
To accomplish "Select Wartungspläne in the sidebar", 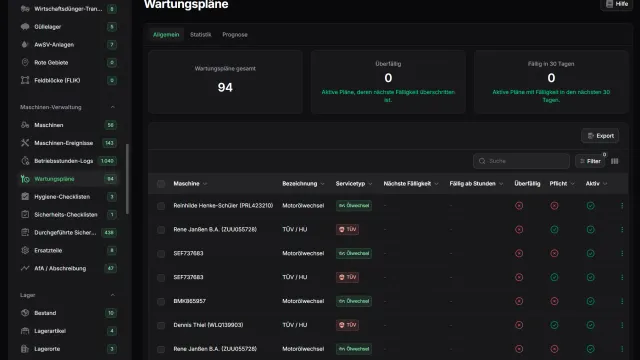I will [x=68, y=179].
